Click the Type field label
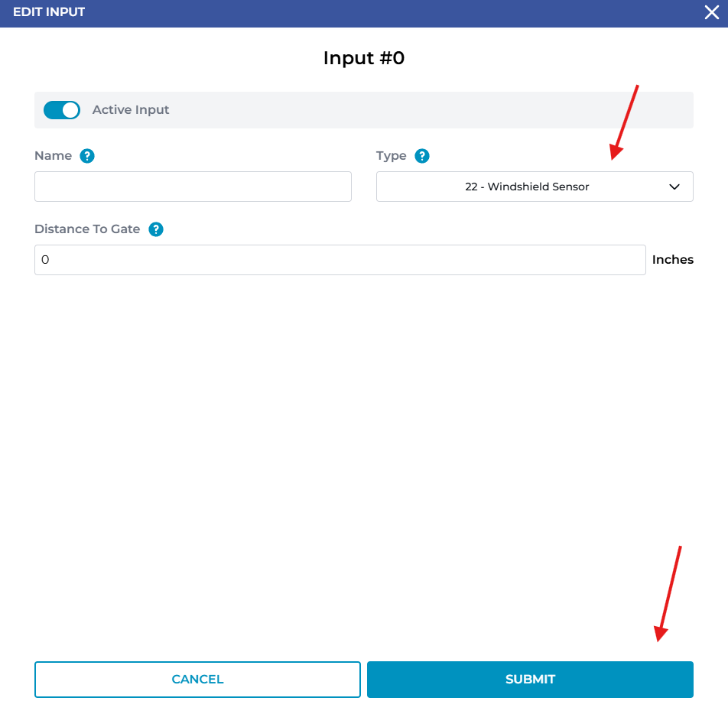The image size is (728, 727). click(391, 156)
